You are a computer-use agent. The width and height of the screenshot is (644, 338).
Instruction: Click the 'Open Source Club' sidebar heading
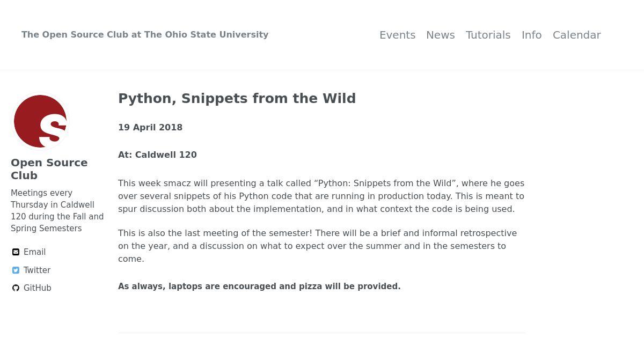tap(49, 169)
